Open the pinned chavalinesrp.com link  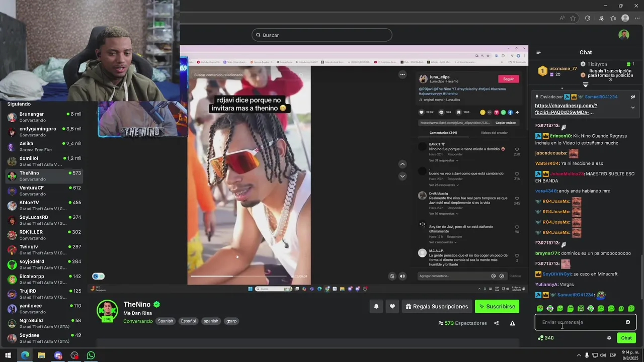click(566, 109)
